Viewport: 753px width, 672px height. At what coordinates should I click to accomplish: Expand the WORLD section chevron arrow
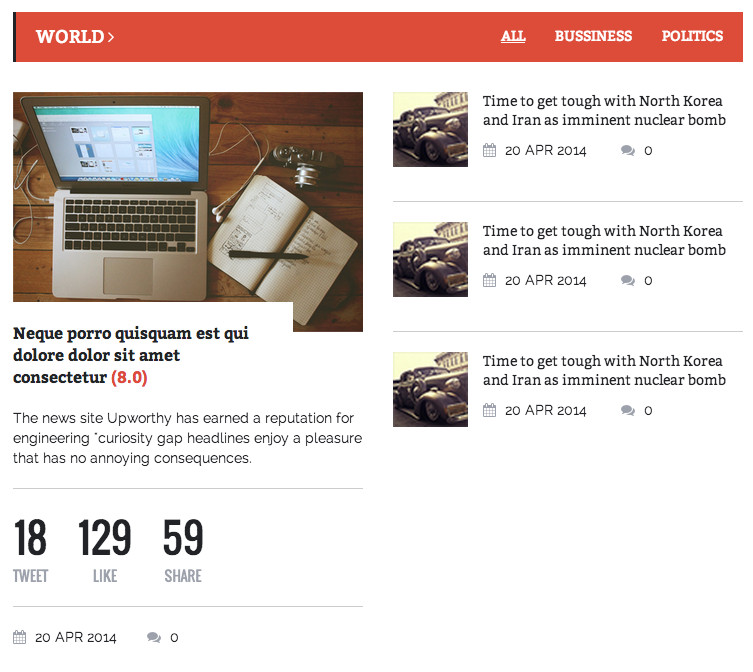click(110, 37)
